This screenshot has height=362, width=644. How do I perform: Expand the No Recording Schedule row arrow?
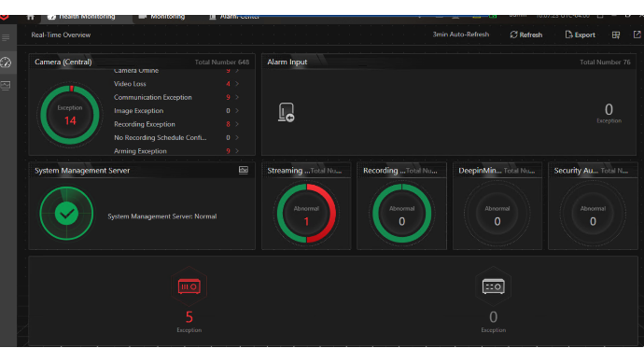pos(237,137)
